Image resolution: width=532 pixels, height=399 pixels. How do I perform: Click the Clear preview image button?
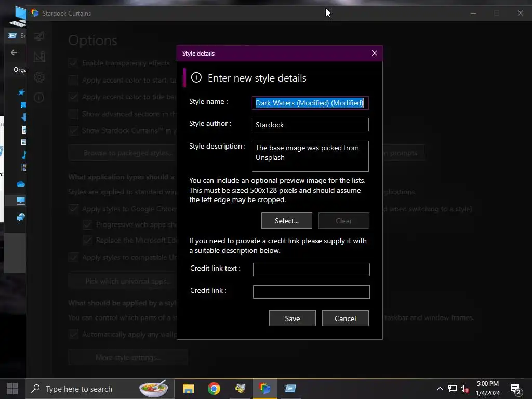tap(344, 220)
